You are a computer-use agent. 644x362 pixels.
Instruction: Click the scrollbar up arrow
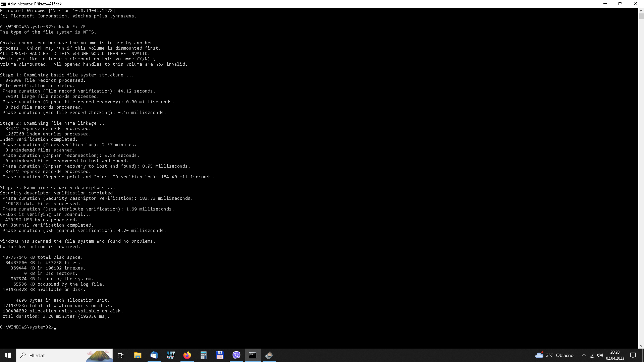click(x=641, y=10)
